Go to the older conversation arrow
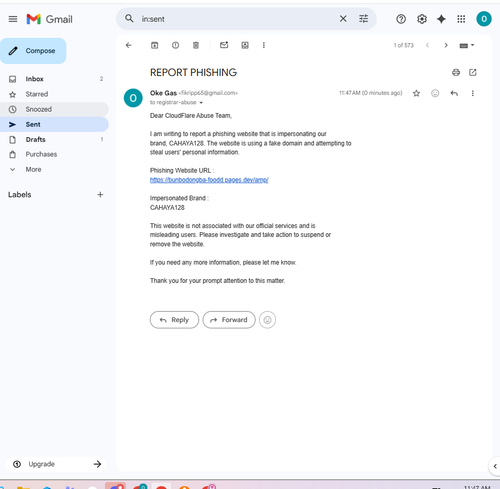Viewport: 500px width, 489px height. pyautogui.click(x=446, y=45)
